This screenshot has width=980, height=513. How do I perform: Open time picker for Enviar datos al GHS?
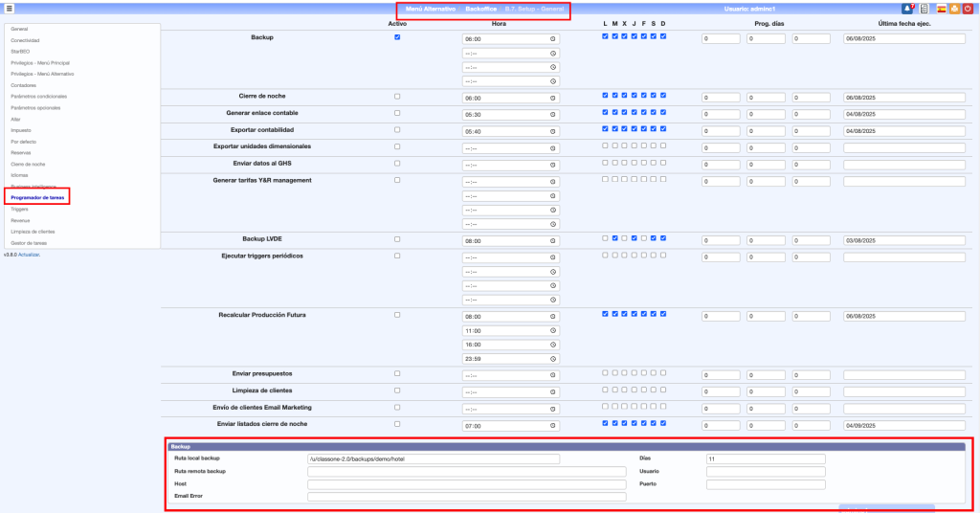click(553, 165)
